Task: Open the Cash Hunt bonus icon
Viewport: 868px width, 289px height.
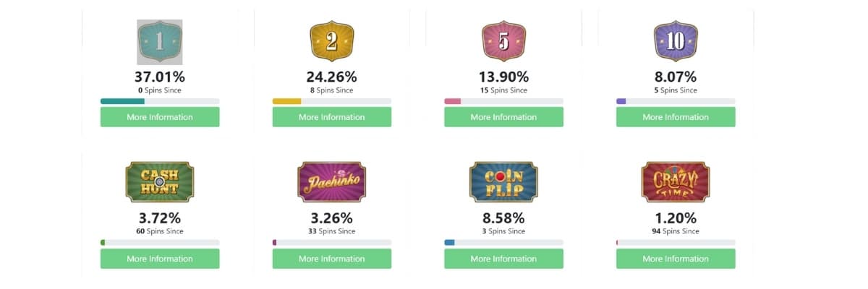Action: tap(159, 181)
